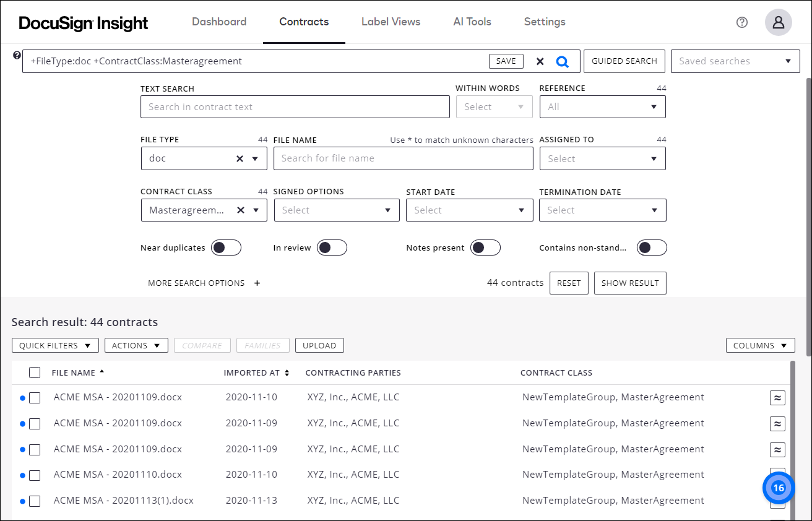Image resolution: width=812 pixels, height=521 pixels.
Task: Open the Columns dropdown
Action: tap(760, 345)
